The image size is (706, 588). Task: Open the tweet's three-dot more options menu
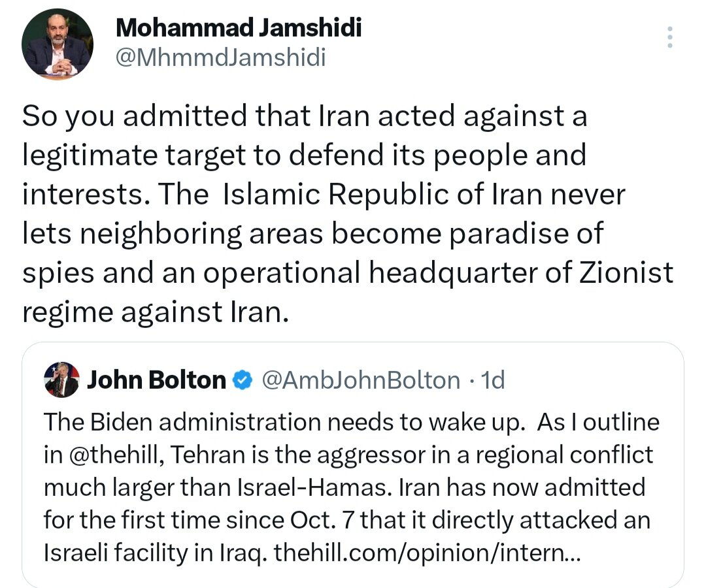pyautogui.click(x=668, y=38)
